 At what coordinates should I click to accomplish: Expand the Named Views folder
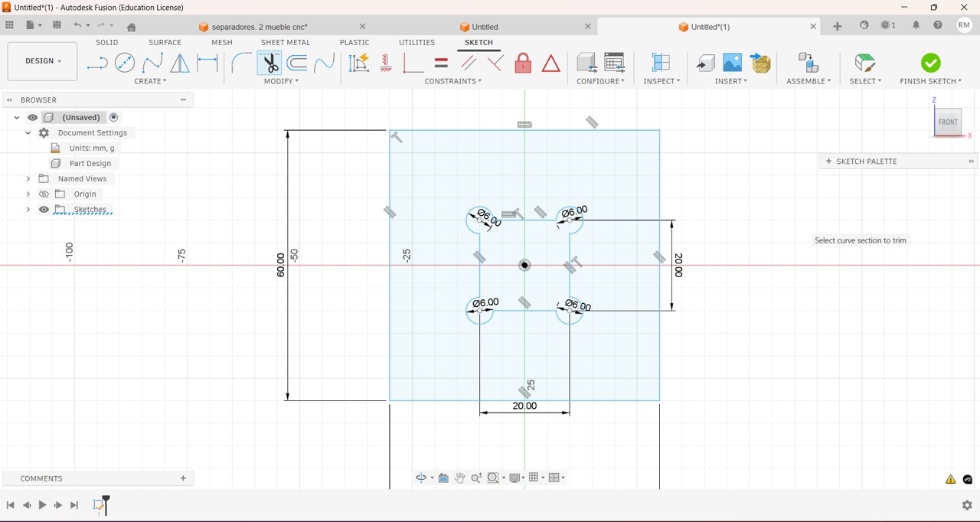coord(28,178)
